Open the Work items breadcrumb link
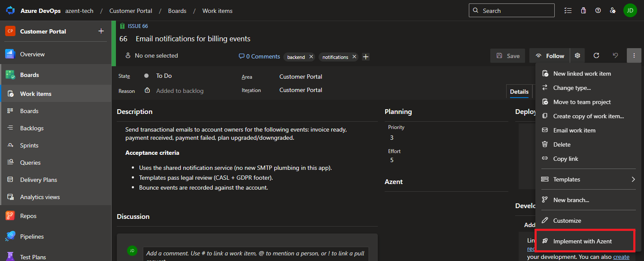The width and height of the screenshot is (644, 261). click(217, 11)
